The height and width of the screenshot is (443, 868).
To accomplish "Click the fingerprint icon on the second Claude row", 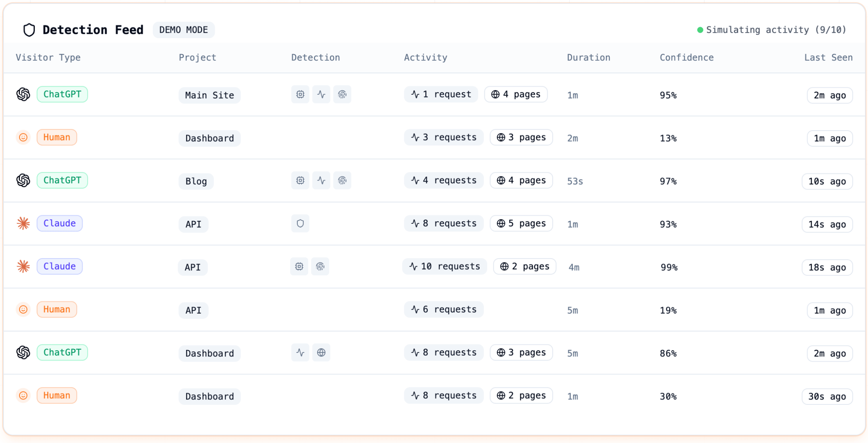I will (x=320, y=266).
